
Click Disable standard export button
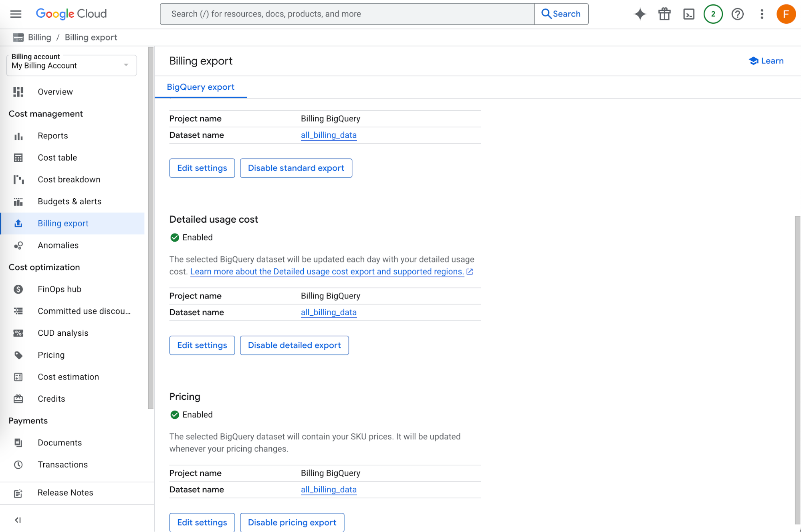point(296,168)
